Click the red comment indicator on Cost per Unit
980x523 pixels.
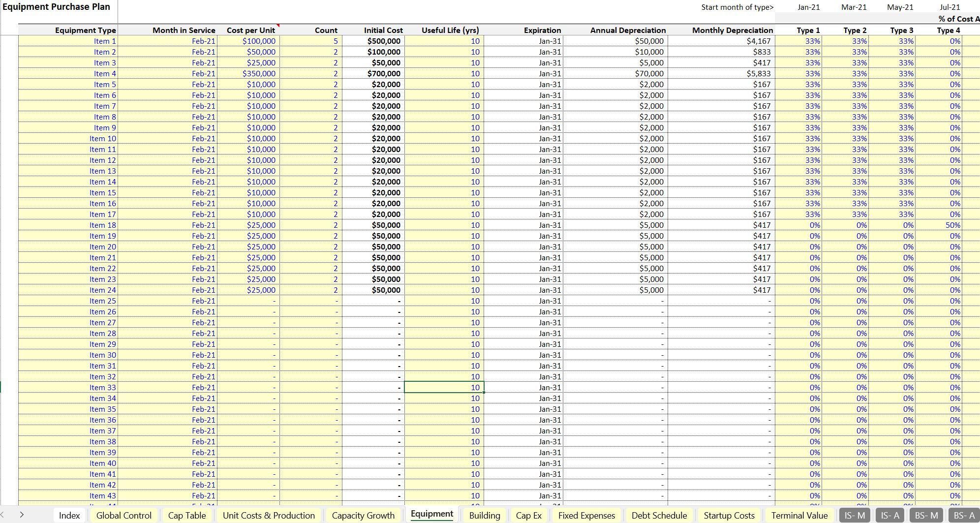click(277, 26)
